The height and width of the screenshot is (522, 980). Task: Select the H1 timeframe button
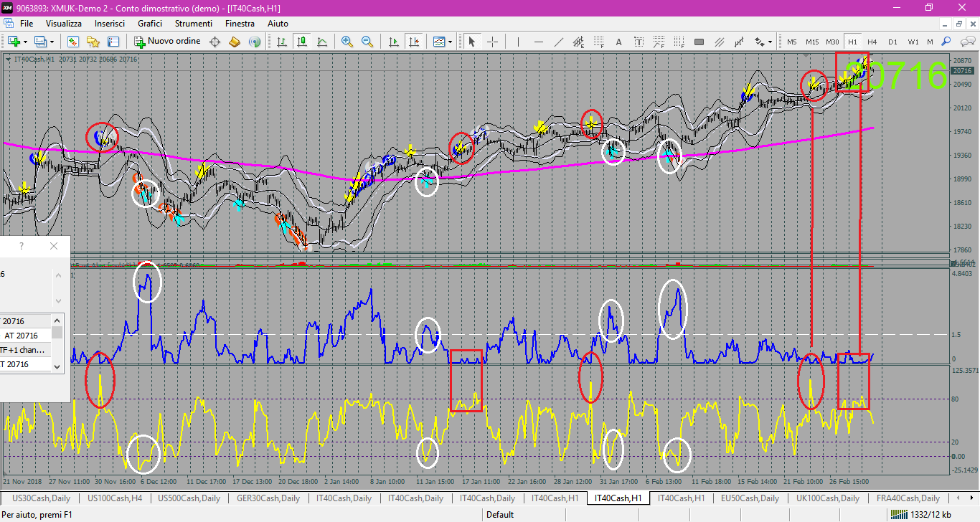click(852, 42)
